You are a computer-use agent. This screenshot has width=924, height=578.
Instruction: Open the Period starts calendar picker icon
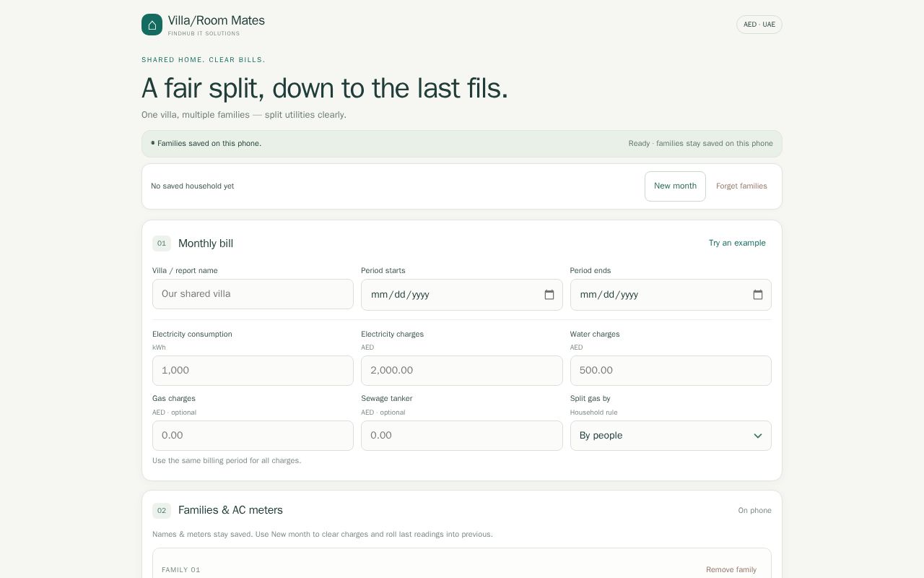(549, 295)
